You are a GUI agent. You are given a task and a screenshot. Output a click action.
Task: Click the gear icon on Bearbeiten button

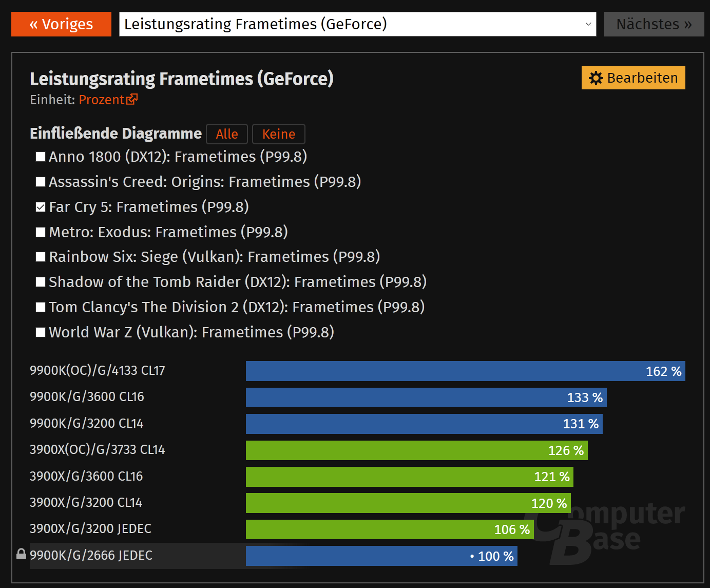click(x=596, y=78)
